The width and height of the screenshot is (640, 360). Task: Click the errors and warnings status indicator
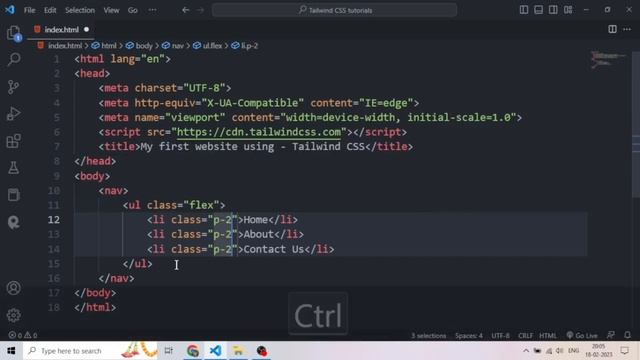point(23,335)
